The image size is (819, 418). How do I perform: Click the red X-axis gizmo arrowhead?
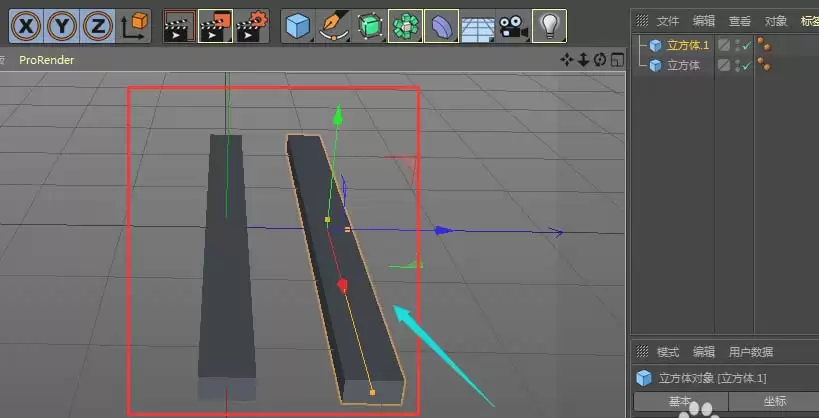click(x=342, y=286)
